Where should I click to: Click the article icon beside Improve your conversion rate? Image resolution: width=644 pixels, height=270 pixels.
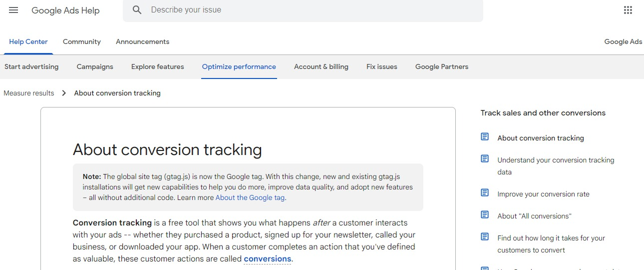(x=485, y=193)
